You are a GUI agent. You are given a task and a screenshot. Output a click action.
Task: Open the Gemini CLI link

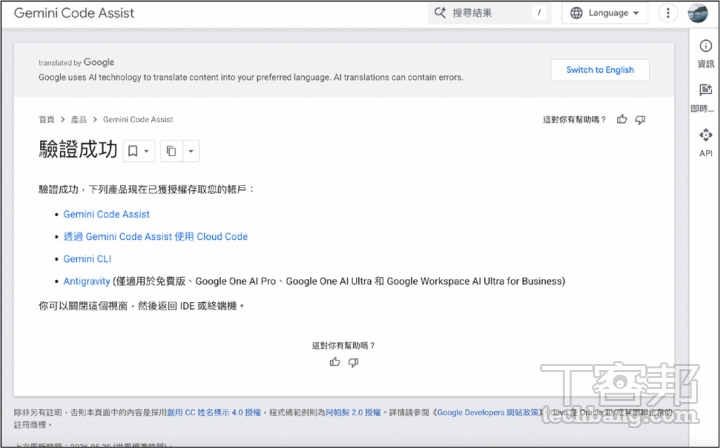[x=87, y=259]
